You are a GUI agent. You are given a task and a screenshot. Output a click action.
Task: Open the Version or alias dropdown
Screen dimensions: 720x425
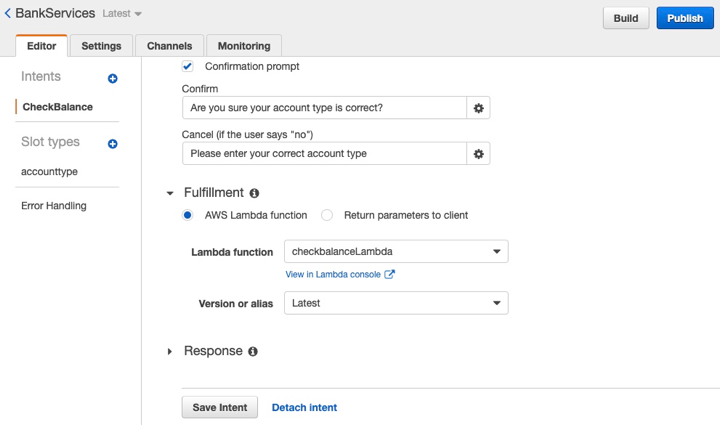tap(396, 303)
